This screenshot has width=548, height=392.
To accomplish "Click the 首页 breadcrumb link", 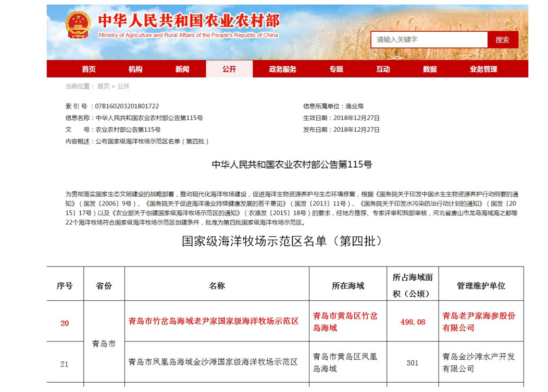I will (x=104, y=86).
